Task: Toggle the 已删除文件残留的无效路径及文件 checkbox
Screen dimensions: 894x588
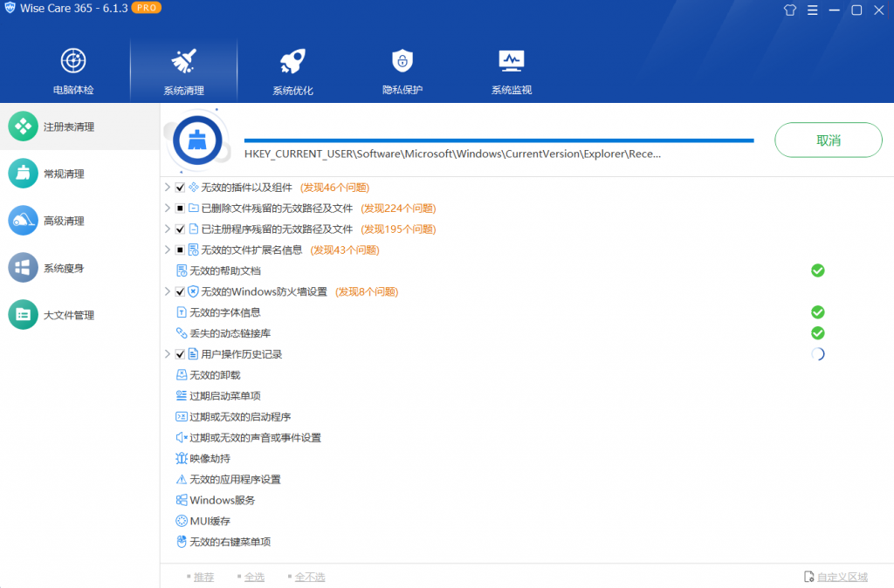Action: (180, 208)
